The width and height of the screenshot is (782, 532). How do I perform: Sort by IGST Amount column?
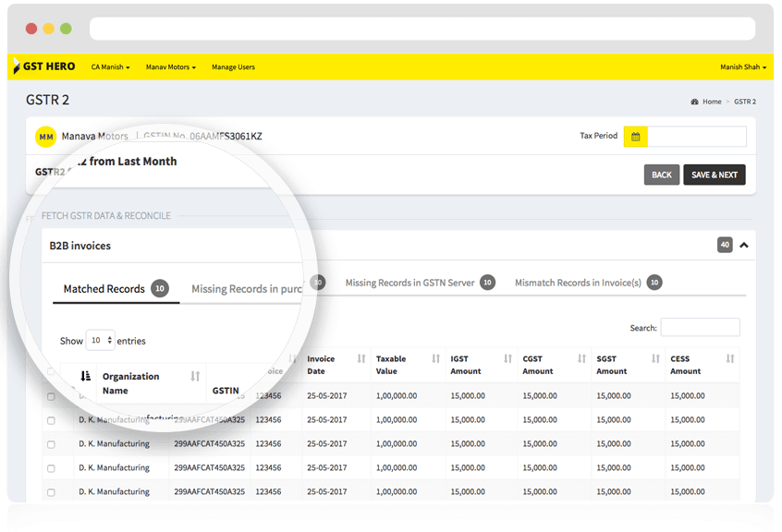507,358
